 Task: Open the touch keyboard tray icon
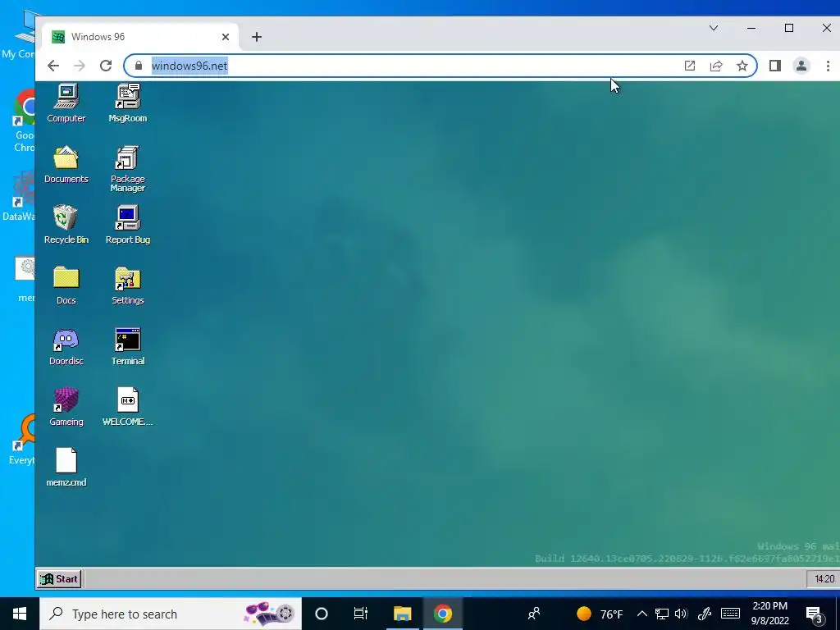[730, 614]
